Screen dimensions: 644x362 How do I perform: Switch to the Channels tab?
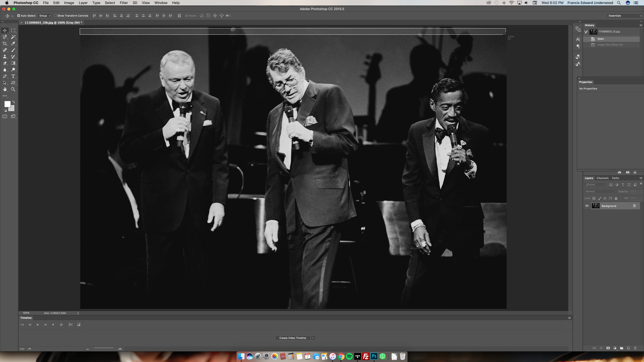[602, 178]
